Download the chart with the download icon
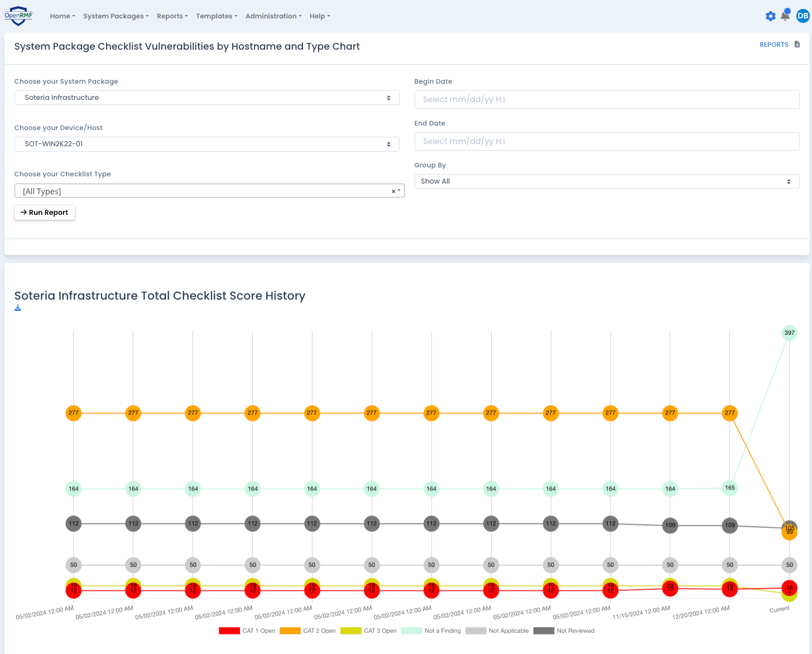Viewport: 812px width, 654px height. tap(18, 307)
